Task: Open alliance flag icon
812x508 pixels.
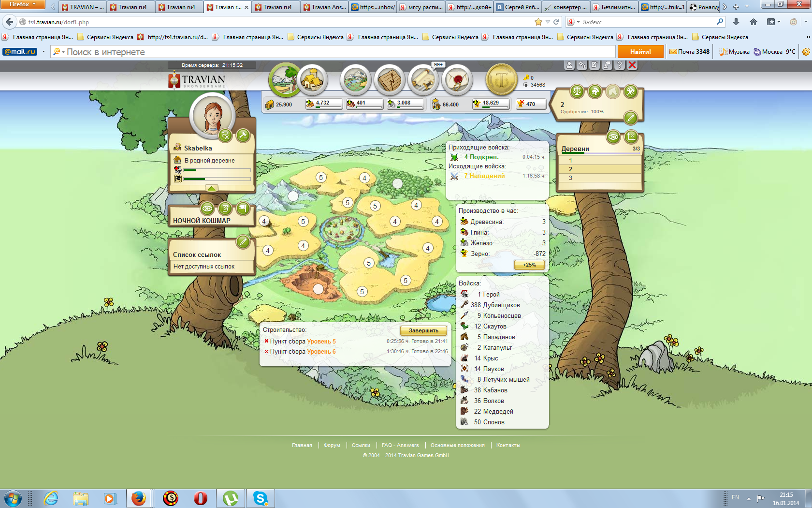Action: [x=243, y=209]
